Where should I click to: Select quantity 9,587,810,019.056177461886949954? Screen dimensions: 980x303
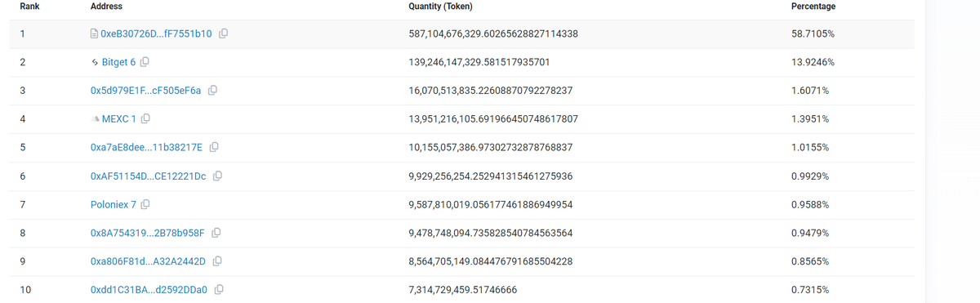click(490, 204)
